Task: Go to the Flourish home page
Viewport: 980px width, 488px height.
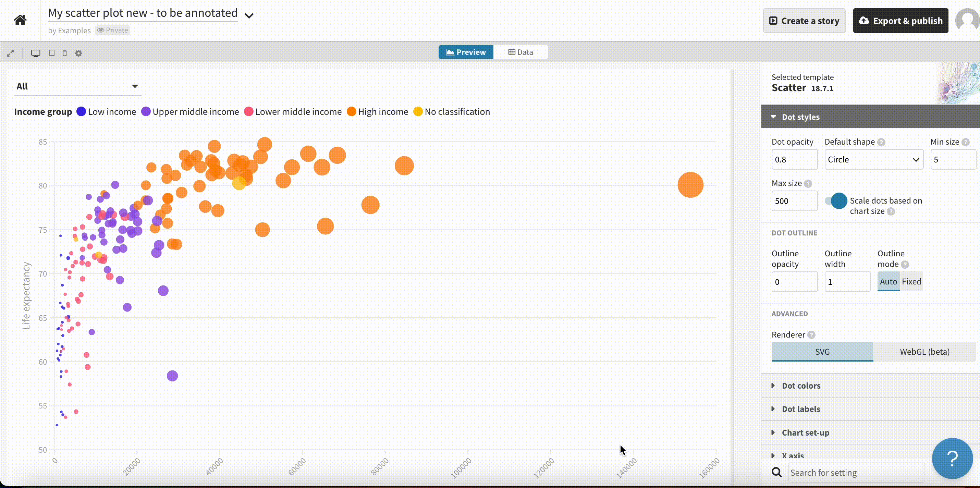Action: tap(20, 20)
